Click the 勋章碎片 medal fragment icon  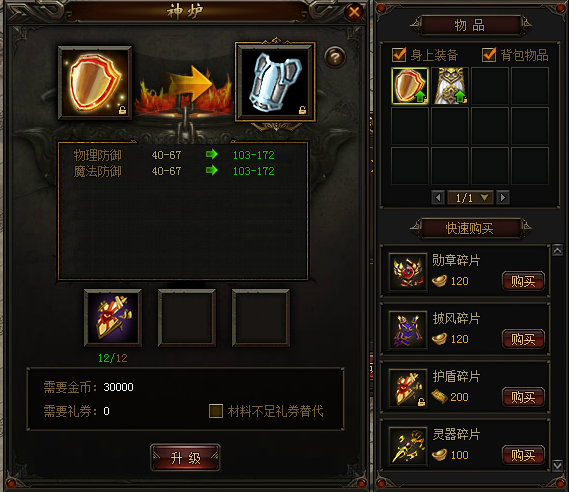coord(408,272)
